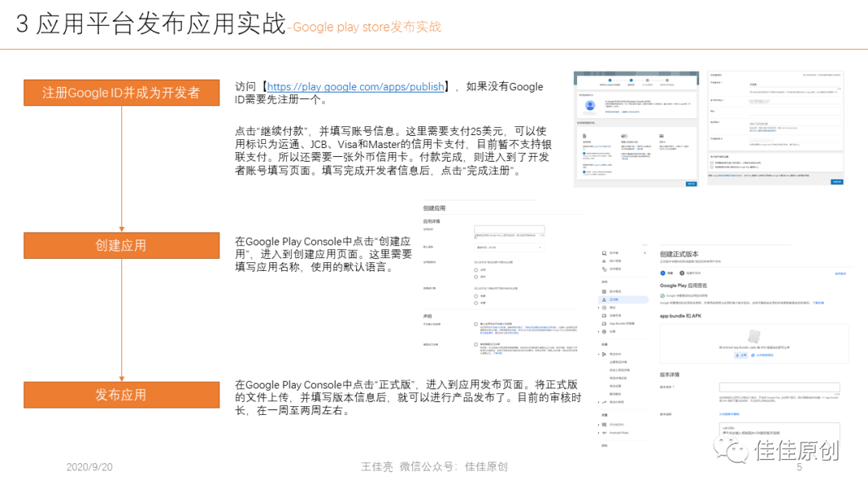Click the heading app bundle 和 APK

tap(681, 315)
